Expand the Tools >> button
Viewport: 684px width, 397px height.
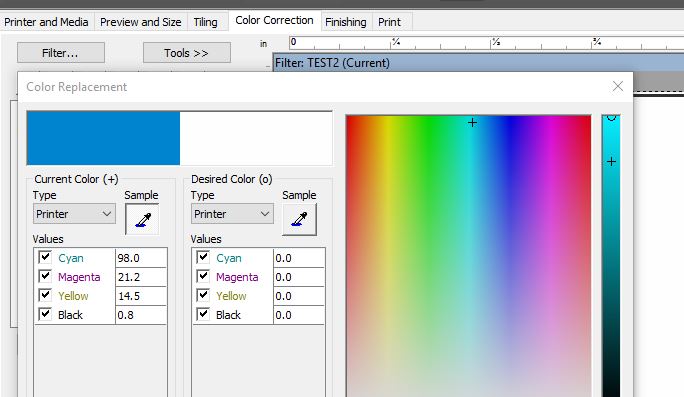pos(186,53)
